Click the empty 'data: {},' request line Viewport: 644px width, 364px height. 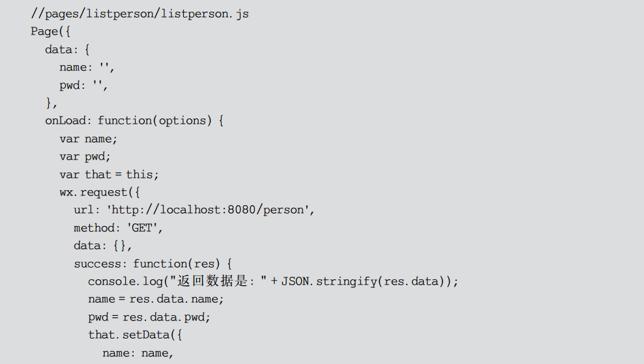(103, 245)
